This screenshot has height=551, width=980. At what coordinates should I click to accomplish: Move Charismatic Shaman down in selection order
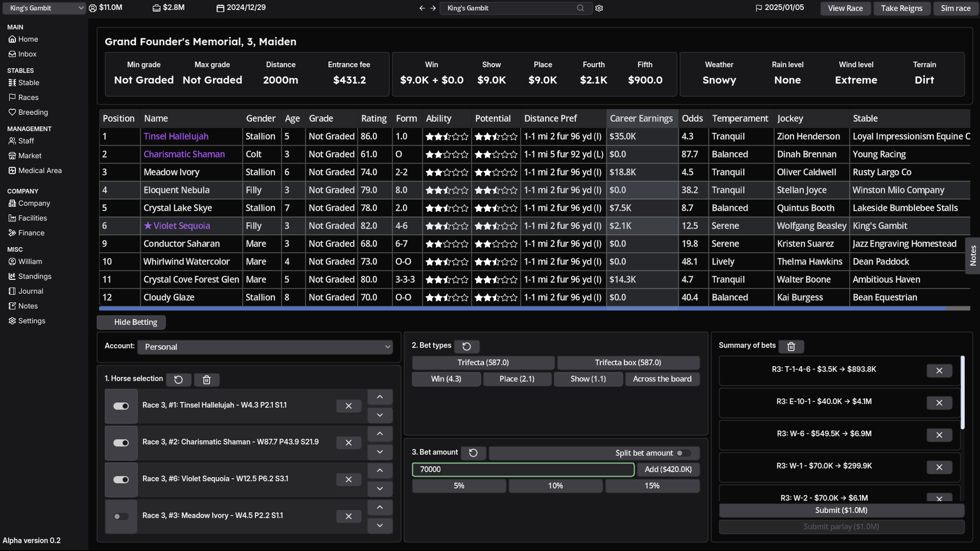[x=380, y=452]
